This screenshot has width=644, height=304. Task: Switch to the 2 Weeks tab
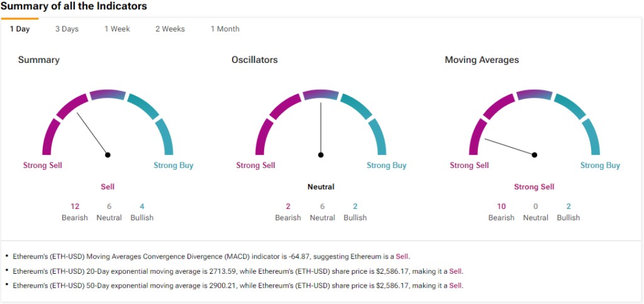(x=170, y=29)
